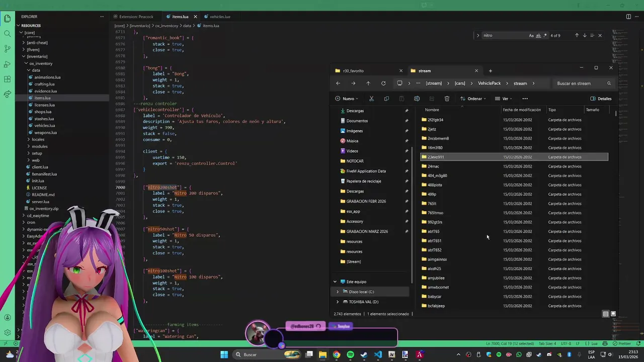Image resolution: width=644 pixels, height=362 pixels.
Task: Go up one folder in File Explorer
Action: 368,83
